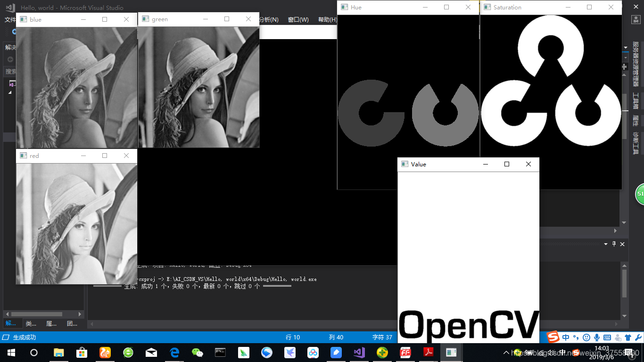This screenshot has width=644, height=362.
Task: Pin the output panel with the pushpin icon
Action: point(614,244)
